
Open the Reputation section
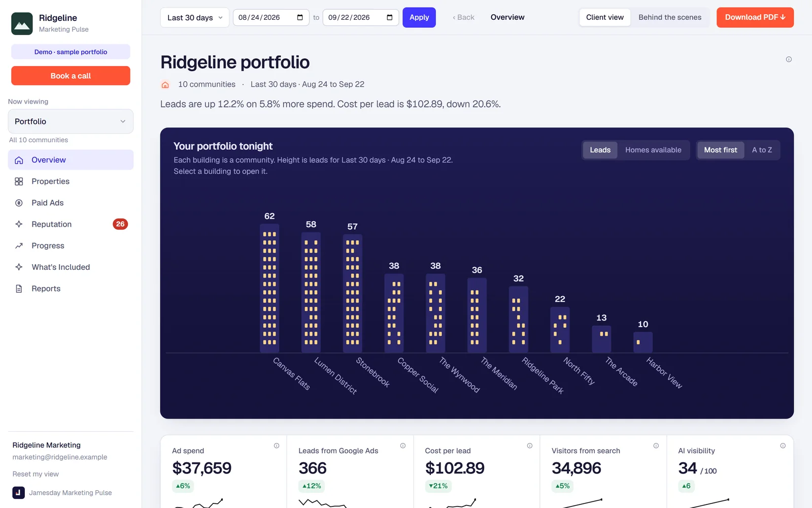click(71, 224)
